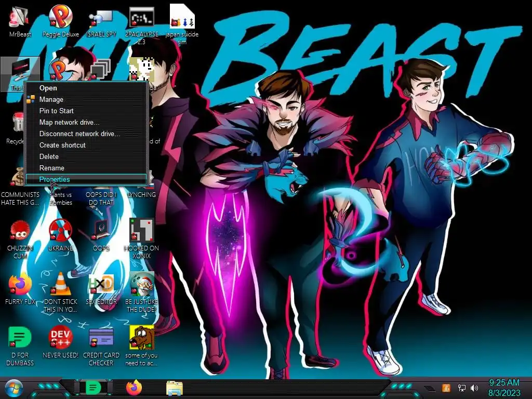532x399 pixels.
Task: Click the taskbar clock showing 9:25 AM
Action: tap(504, 388)
